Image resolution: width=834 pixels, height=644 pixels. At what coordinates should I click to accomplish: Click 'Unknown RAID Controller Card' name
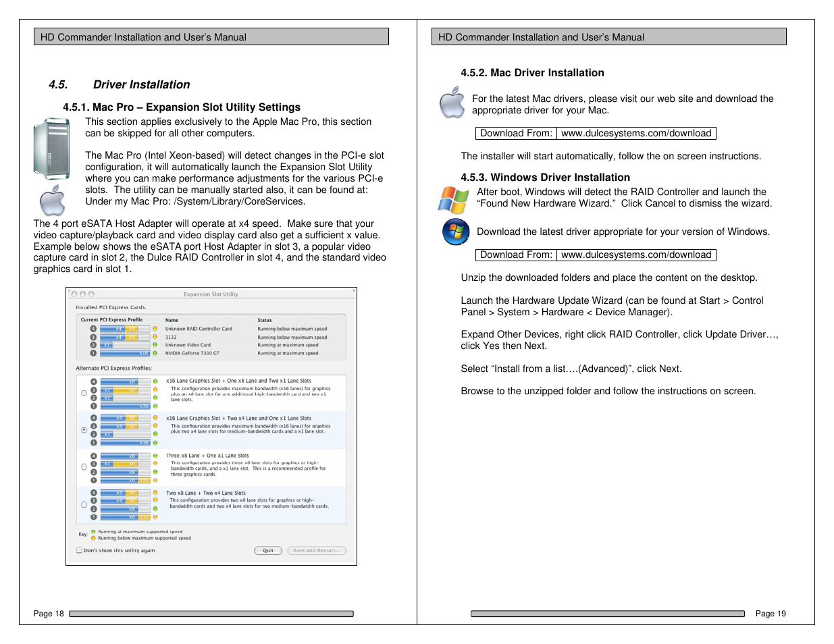click(199, 329)
